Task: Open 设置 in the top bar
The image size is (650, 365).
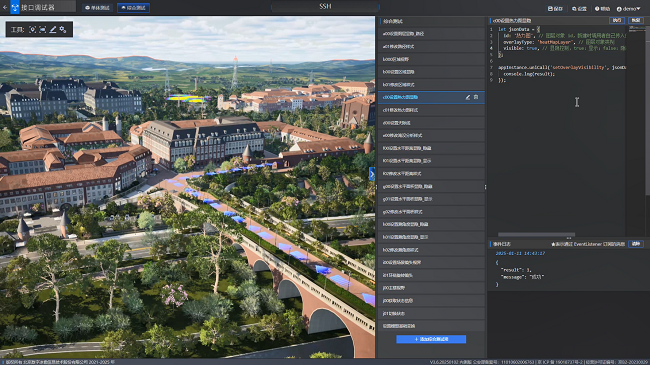Action: coord(579,9)
